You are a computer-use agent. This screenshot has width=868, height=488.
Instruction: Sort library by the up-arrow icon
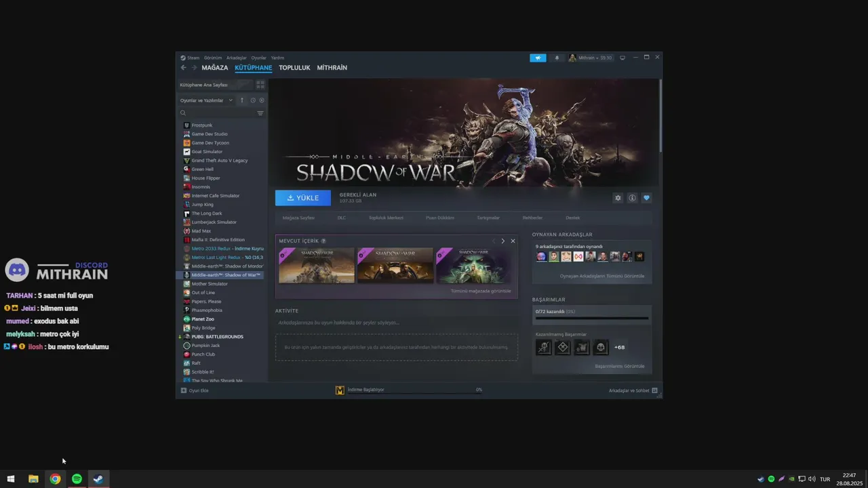pos(242,100)
